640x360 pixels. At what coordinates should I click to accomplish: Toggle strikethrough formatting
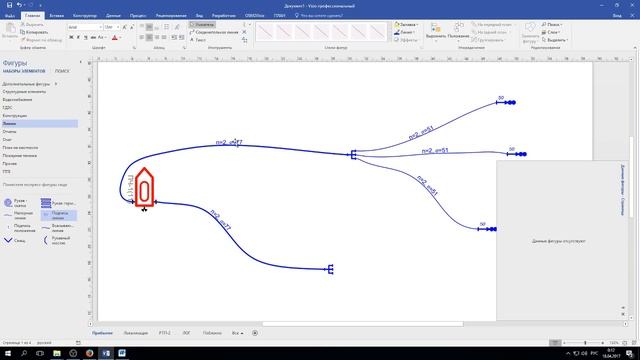(93, 37)
